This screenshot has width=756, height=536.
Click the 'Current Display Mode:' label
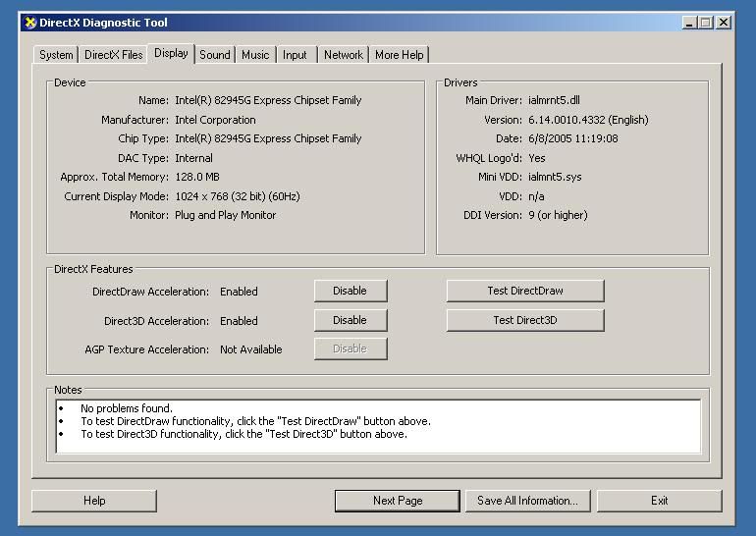(116, 196)
